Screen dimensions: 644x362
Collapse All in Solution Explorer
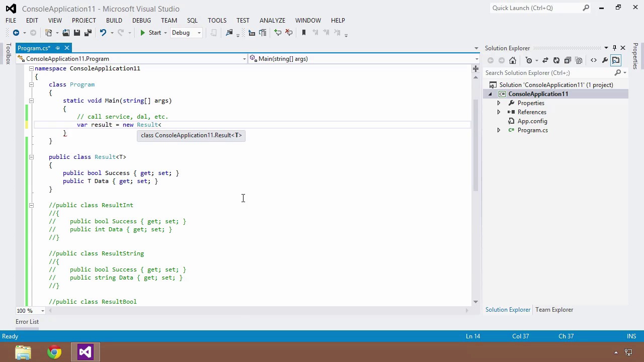[x=568, y=60]
